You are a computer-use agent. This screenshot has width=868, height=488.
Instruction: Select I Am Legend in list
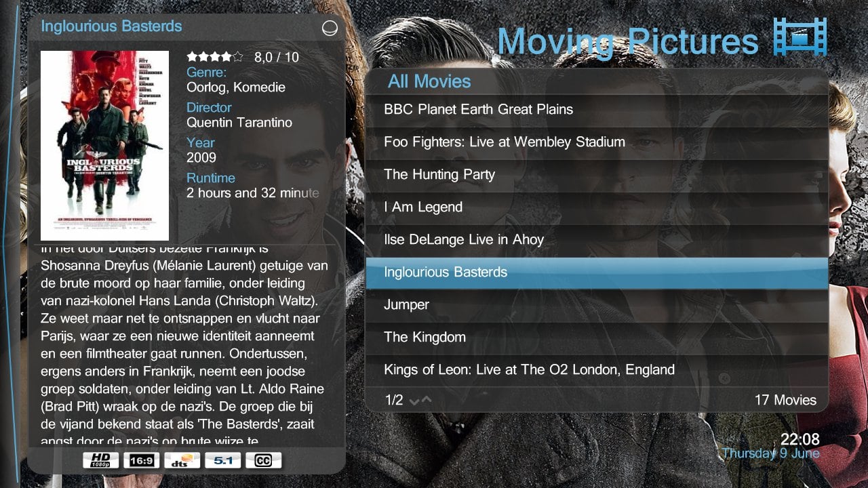(597, 207)
